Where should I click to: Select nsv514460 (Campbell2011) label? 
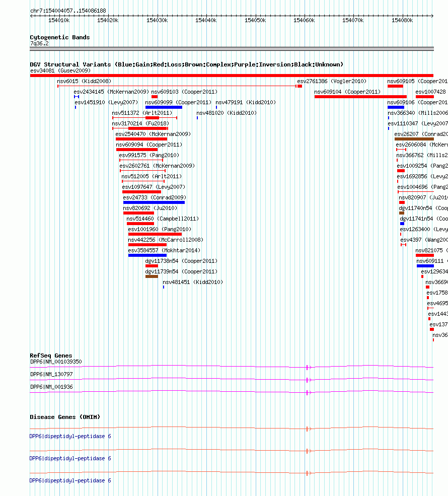click(x=163, y=219)
